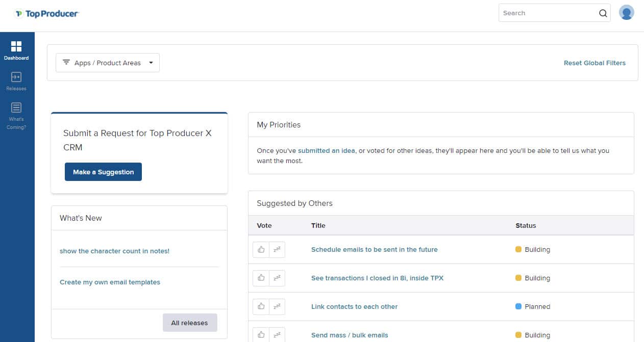Click the Top Producer logo
This screenshot has width=644, height=342.
(x=46, y=14)
